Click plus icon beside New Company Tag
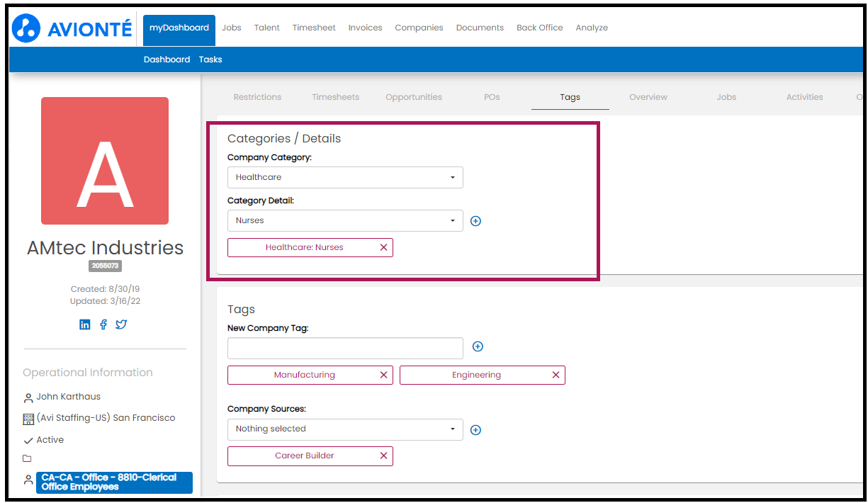The width and height of the screenshot is (868, 503). [x=478, y=346]
